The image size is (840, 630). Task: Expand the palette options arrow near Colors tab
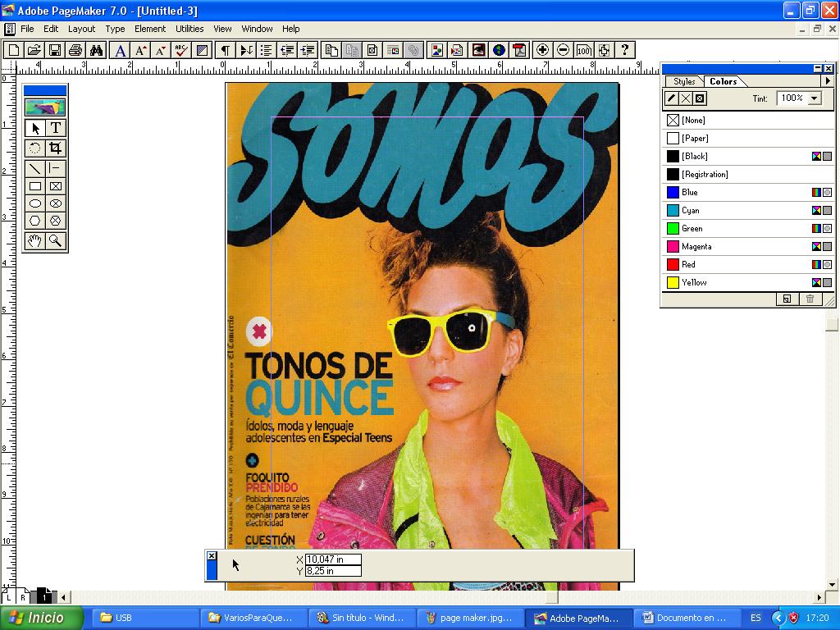pos(828,81)
